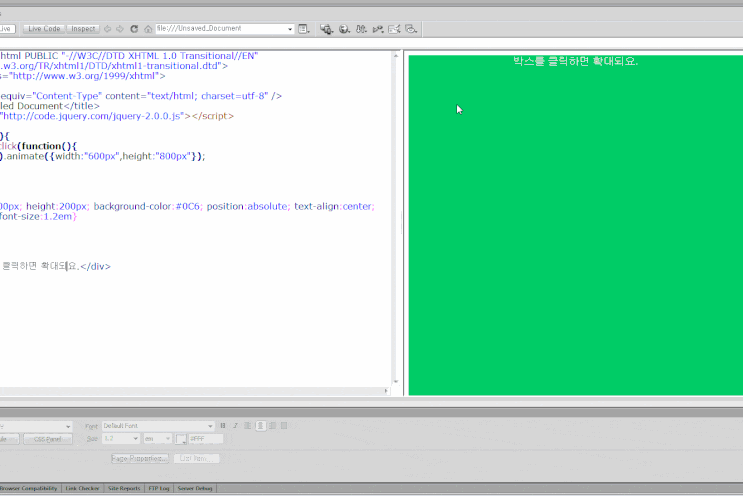Screen dimensions: 743x496
Task: Toggle Inspect mode
Action: (83, 29)
